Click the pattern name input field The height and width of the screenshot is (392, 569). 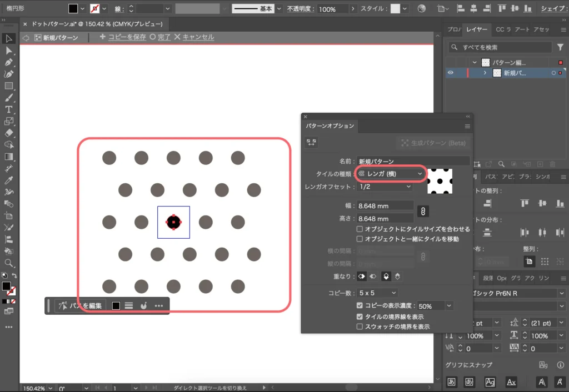coord(413,161)
